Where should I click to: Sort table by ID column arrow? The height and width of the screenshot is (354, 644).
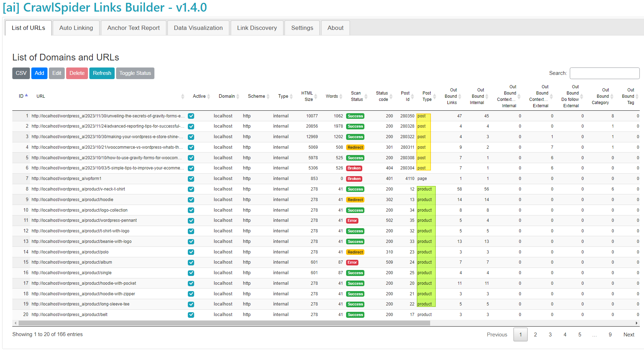click(x=26, y=96)
